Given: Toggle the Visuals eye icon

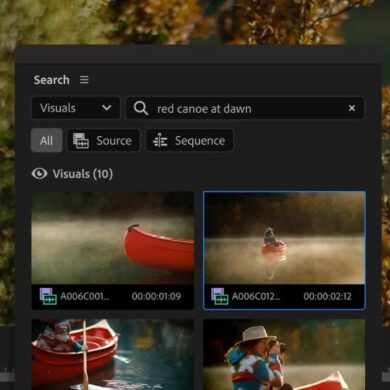Looking at the screenshot, I should click(x=39, y=174).
